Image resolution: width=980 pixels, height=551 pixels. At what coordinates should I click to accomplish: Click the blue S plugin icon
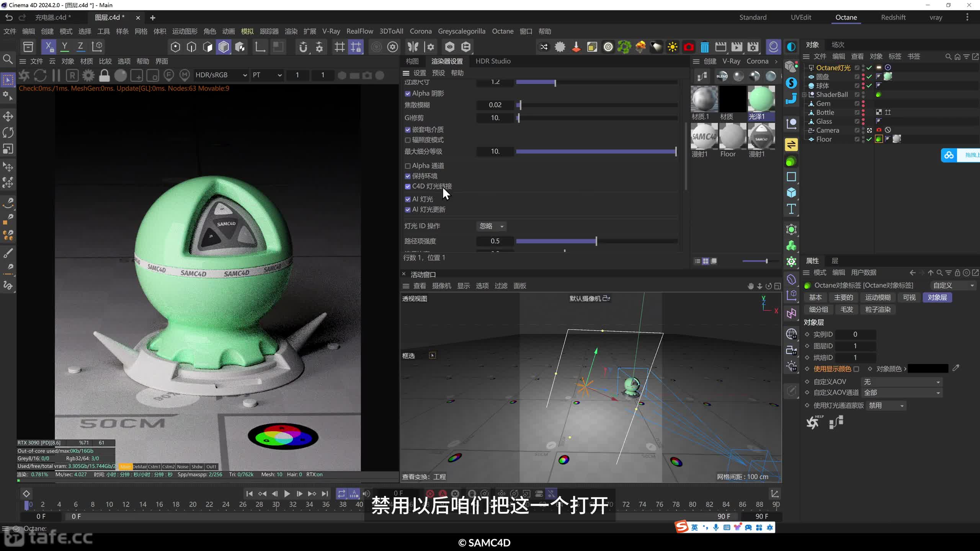791,83
